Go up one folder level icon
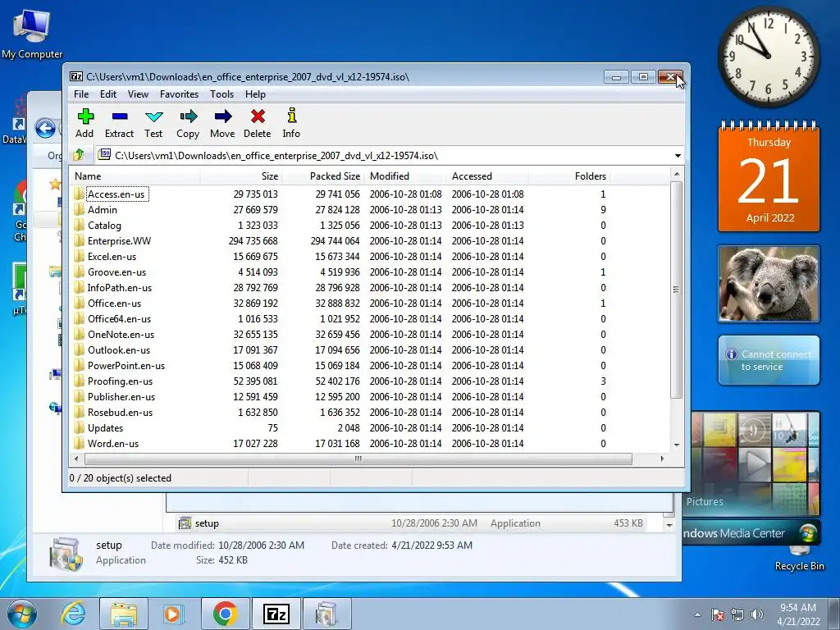The image size is (840, 630). 78,155
